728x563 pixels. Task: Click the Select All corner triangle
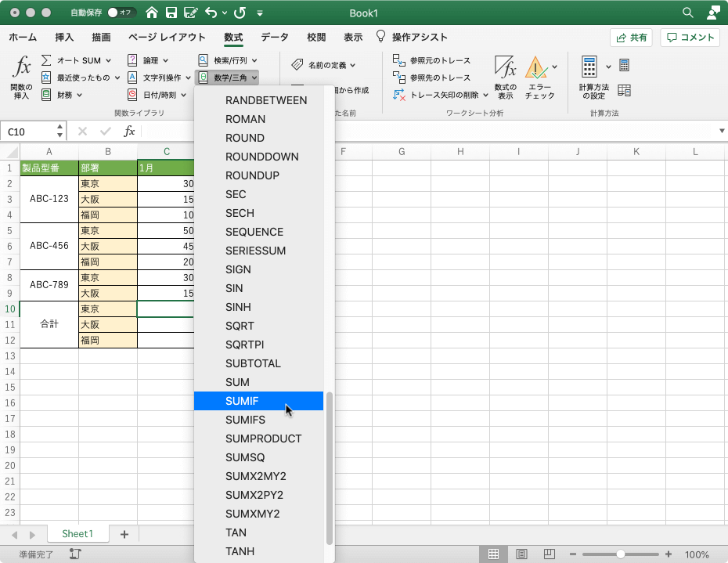click(10, 151)
